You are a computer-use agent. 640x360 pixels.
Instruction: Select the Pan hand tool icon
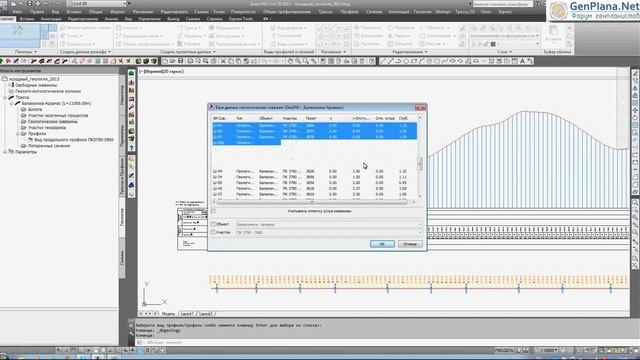tap(290, 61)
